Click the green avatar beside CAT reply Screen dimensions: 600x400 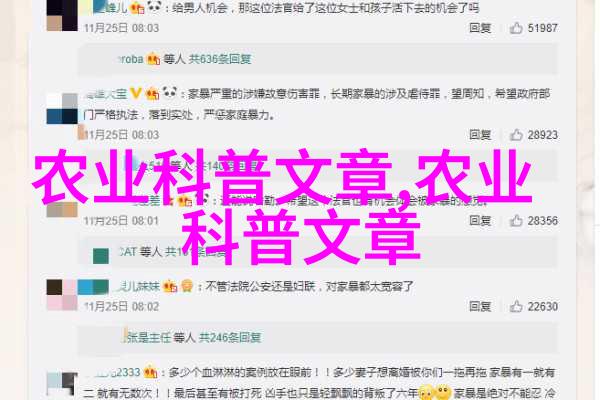click(101, 256)
